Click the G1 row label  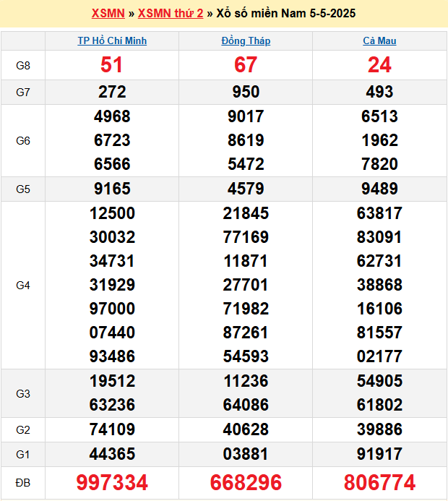coord(23,454)
